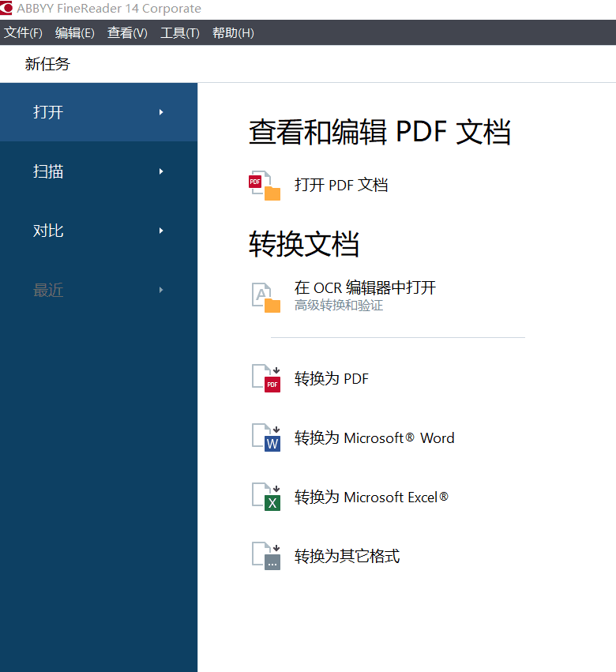Click 转换为 Microsoft® Word
The height and width of the screenshot is (672, 616).
(x=374, y=437)
